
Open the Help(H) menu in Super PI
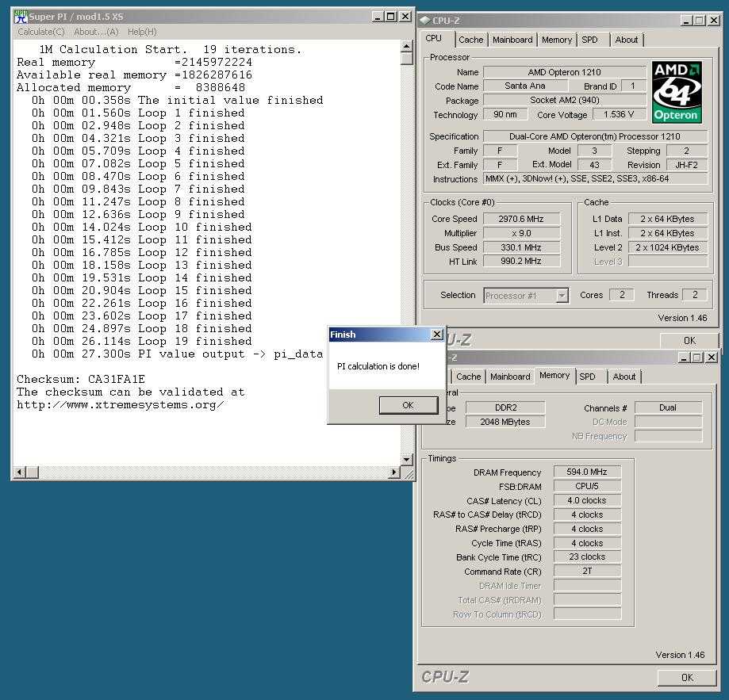coord(142,32)
